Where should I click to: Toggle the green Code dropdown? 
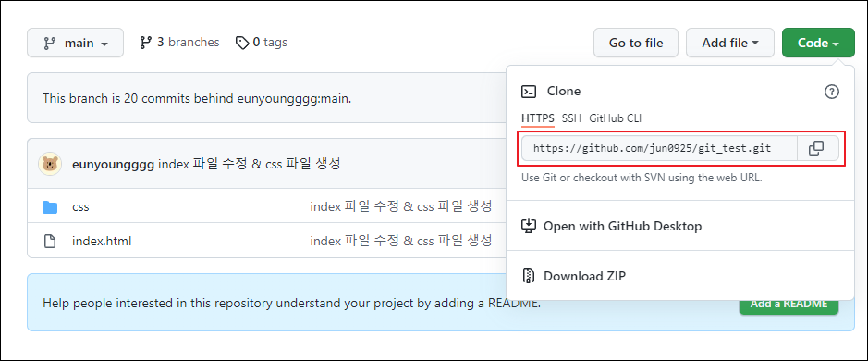[818, 43]
